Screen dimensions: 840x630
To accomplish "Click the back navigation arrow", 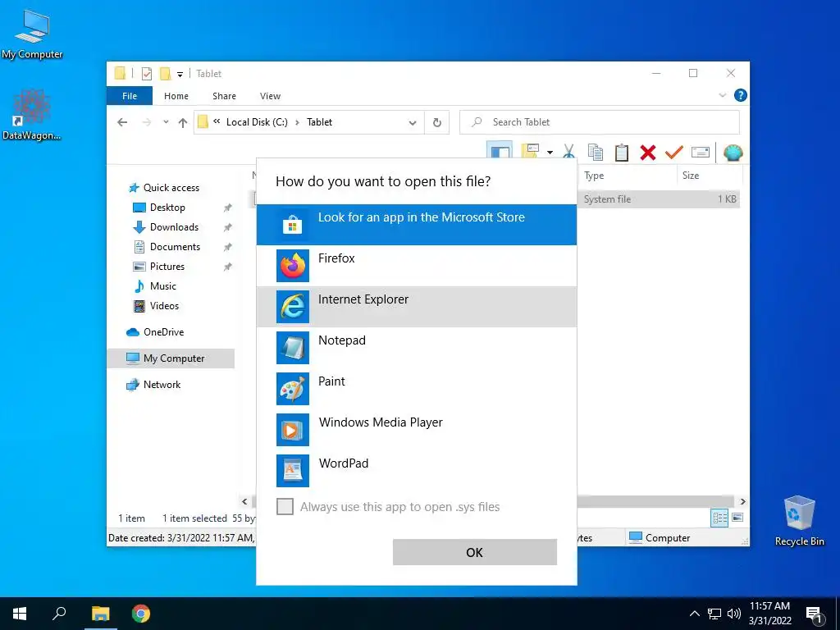I will (122, 122).
